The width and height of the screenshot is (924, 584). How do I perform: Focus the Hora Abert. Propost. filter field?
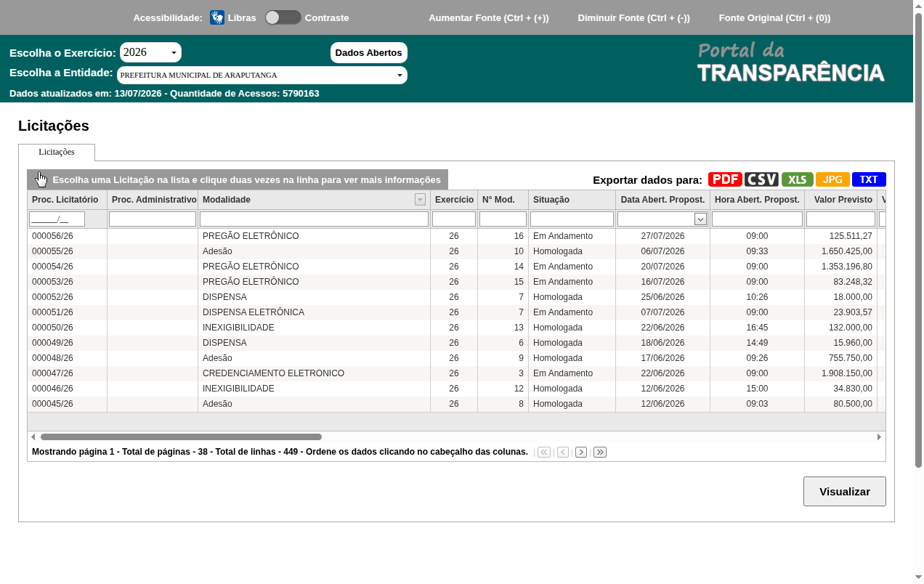(x=757, y=219)
